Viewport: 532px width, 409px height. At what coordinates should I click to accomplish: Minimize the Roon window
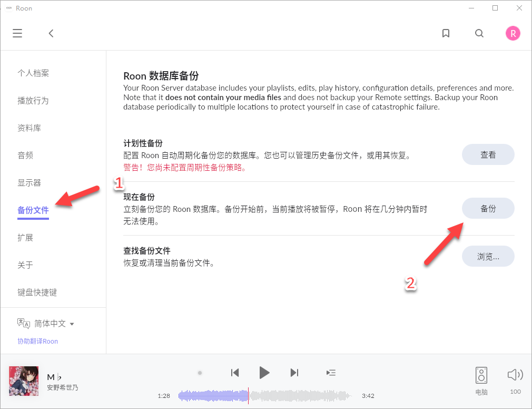click(471, 8)
